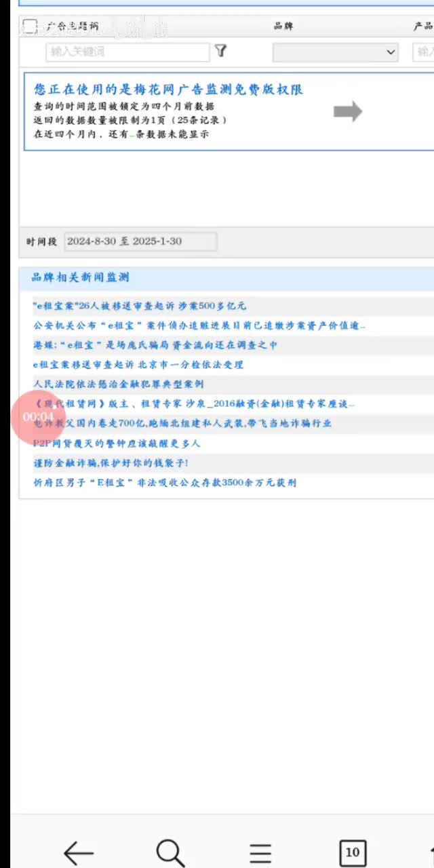Open news P2P网贷覆灭的警钟应该敲醒更多人
The width and height of the screenshot is (434, 868).
click(x=117, y=443)
